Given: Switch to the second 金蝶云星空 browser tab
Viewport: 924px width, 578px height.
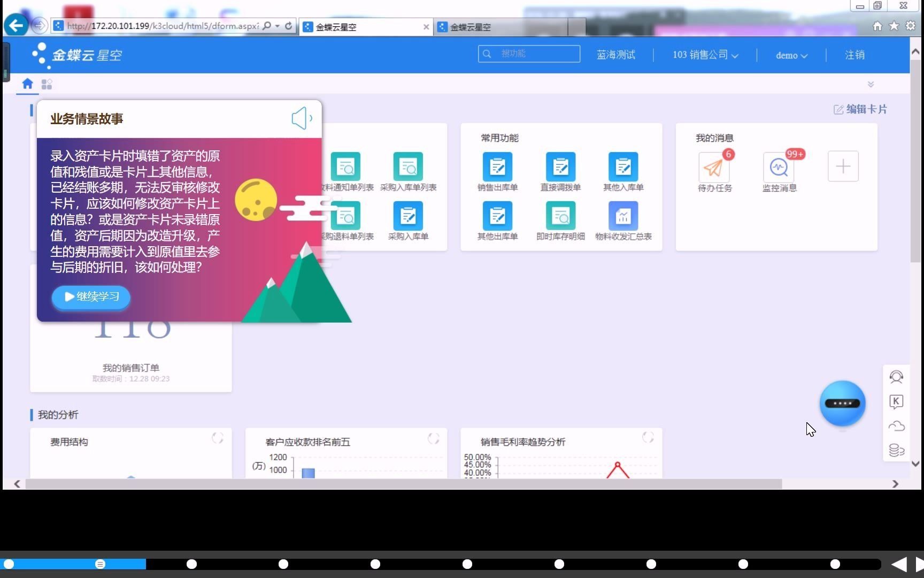Looking at the screenshot, I should (x=469, y=26).
